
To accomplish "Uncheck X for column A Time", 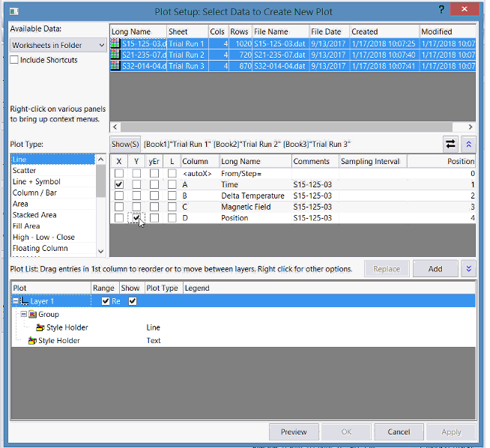I will tap(118, 184).
